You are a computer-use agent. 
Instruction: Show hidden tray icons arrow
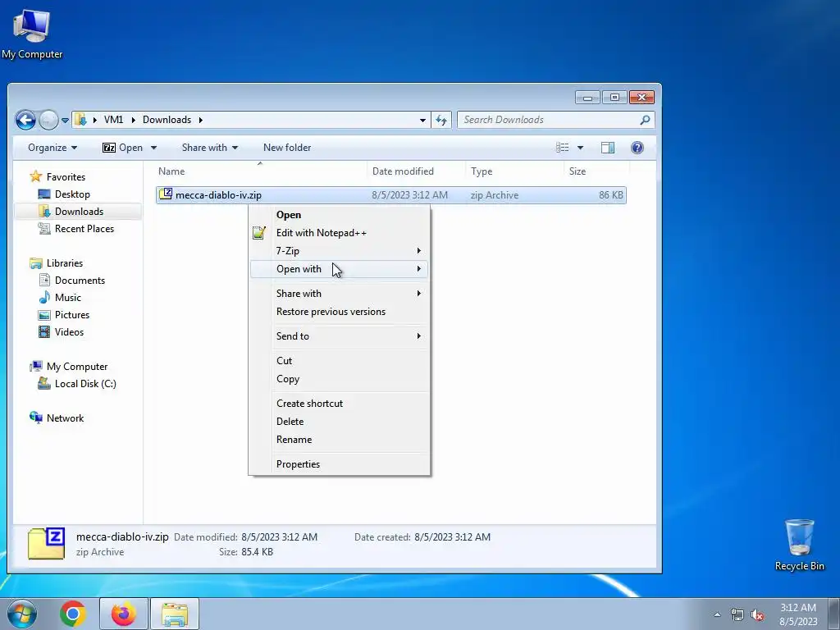[x=717, y=615]
